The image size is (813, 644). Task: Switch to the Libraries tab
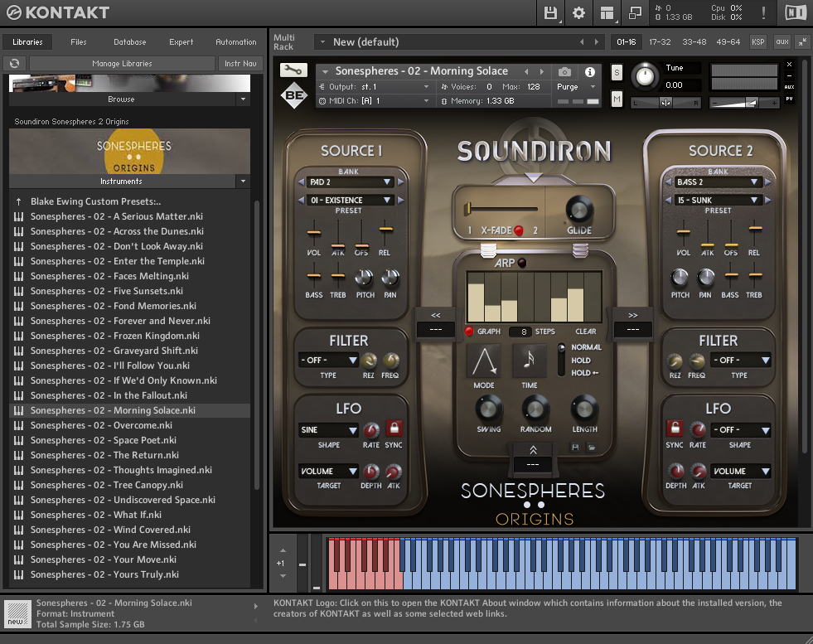pos(27,42)
